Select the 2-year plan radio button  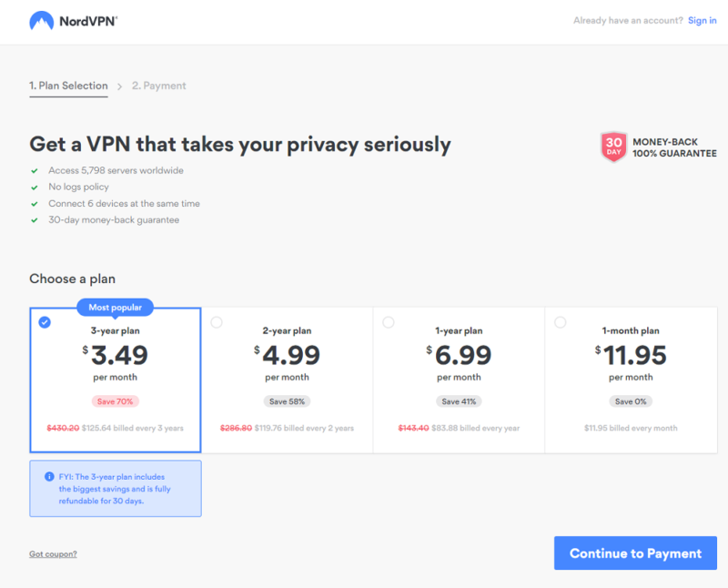(x=216, y=322)
